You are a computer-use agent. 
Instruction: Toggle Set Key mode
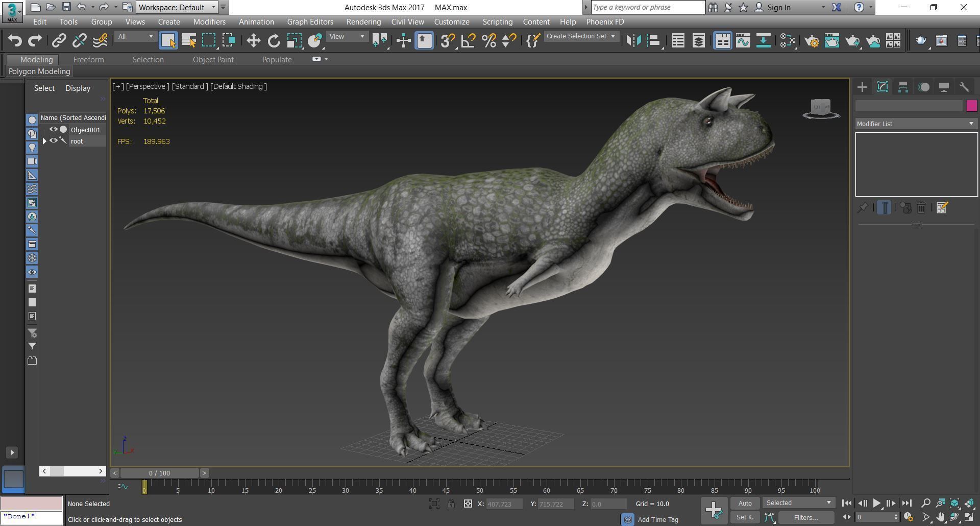pos(745,517)
